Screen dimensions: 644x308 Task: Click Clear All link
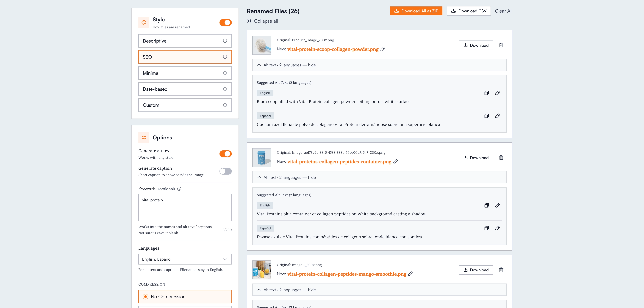click(x=503, y=11)
